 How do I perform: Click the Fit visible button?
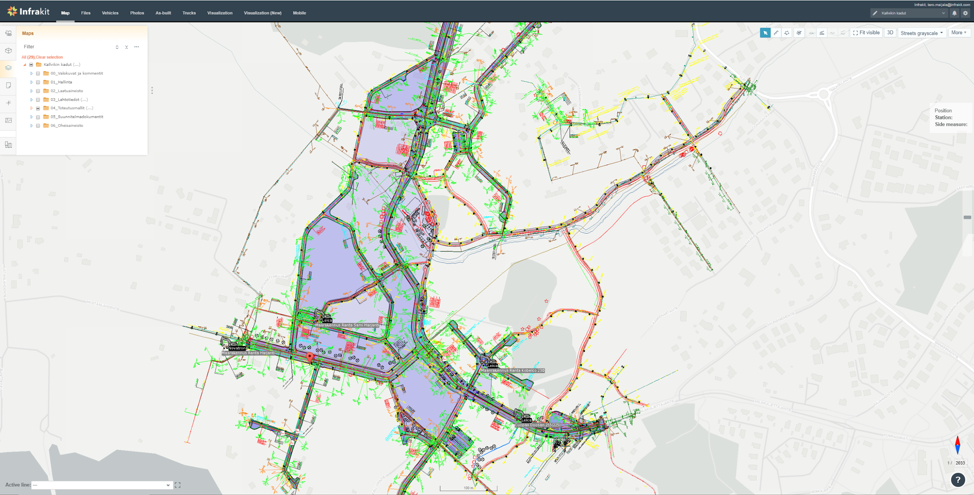click(866, 33)
